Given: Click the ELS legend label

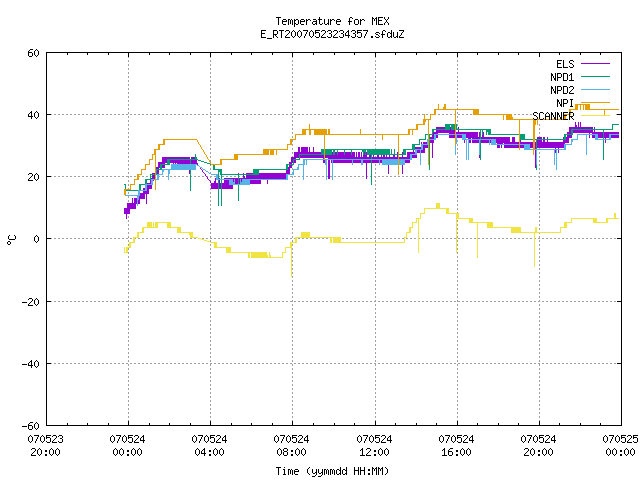Looking at the screenshot, I should pos(565,64).
